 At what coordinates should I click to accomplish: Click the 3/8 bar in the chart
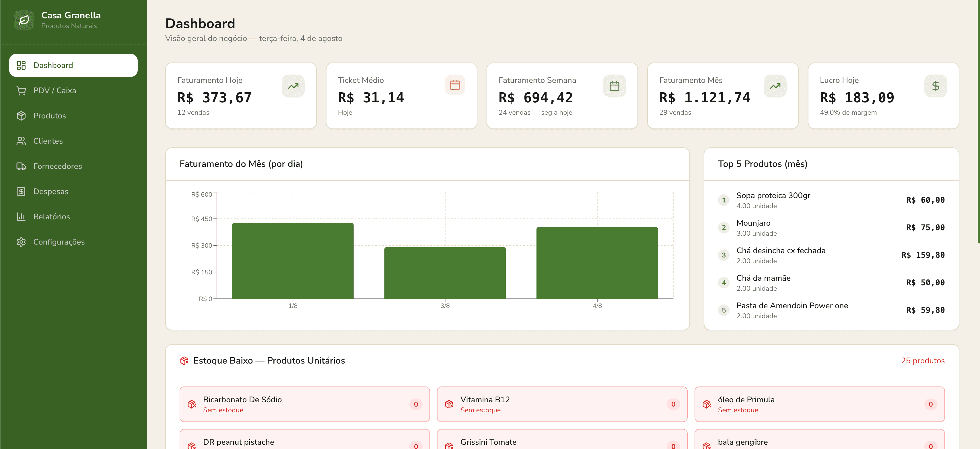tap(445, 273)
